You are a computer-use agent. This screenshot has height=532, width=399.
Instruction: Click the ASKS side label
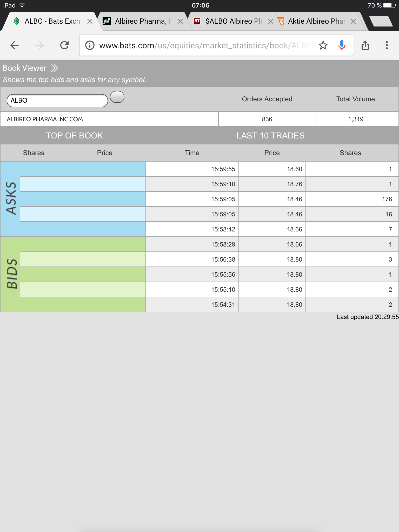[11, 198]
